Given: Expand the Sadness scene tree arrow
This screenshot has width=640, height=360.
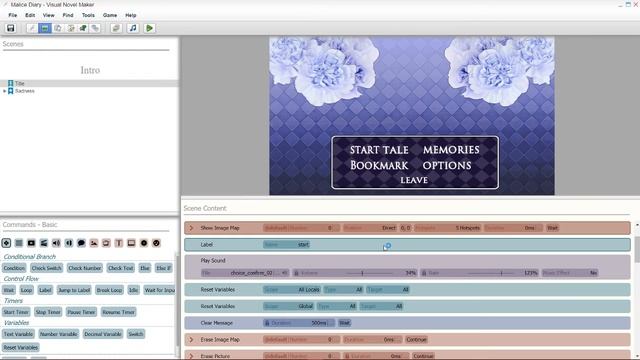Looking at the screenshot, I should click(x=4, y=91).
